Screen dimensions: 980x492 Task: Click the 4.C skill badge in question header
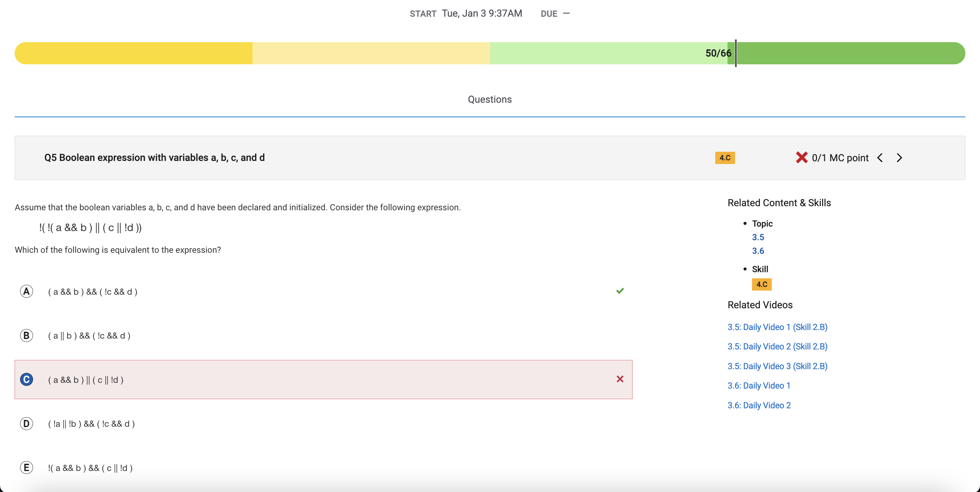pos(725,158)
